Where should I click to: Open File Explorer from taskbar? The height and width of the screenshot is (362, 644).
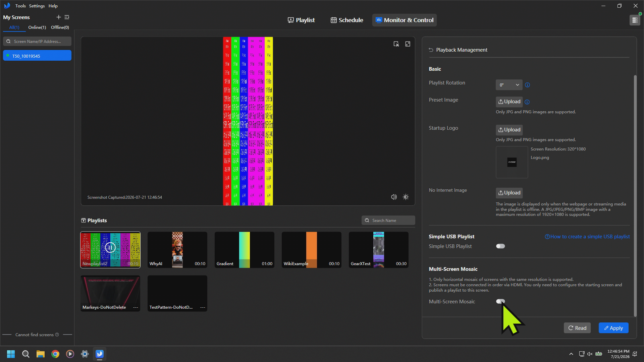(41, 354)
